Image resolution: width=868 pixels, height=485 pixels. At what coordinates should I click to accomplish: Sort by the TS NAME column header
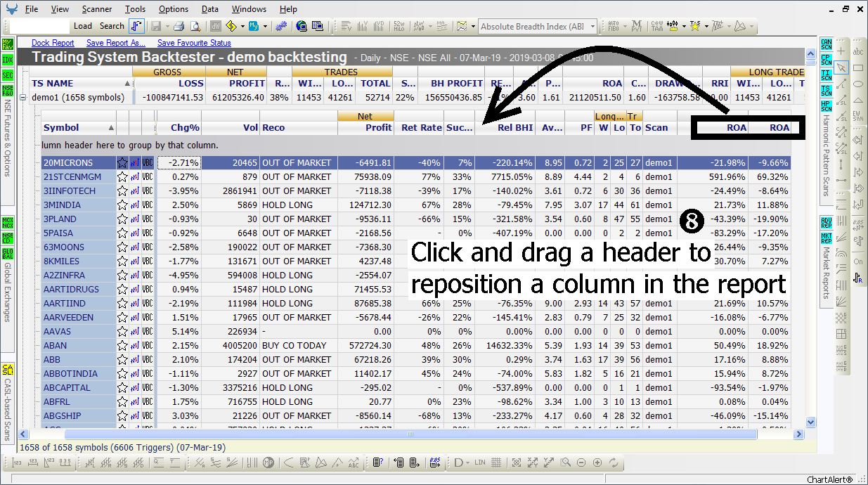click(81, 83)
